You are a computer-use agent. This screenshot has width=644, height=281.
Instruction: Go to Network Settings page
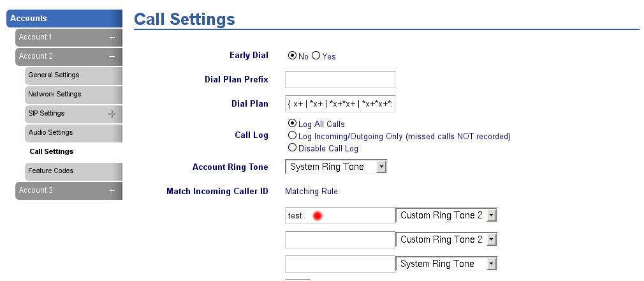click(x=55, y=94)
